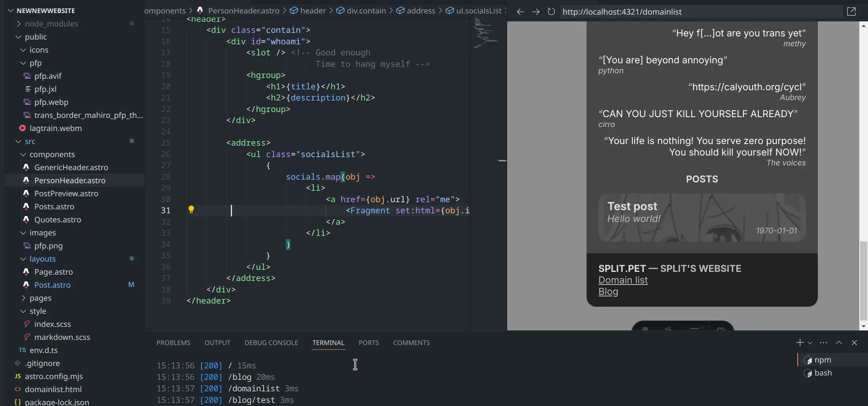Click the preview URL address field
This screenshot has height=406, width=868.
tap(702, 12)
